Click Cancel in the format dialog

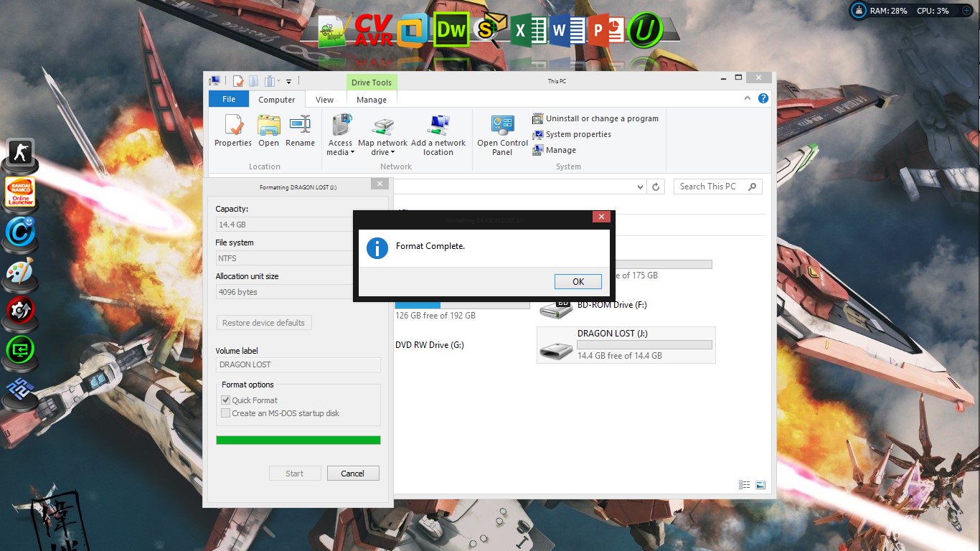tap(353, 474)
